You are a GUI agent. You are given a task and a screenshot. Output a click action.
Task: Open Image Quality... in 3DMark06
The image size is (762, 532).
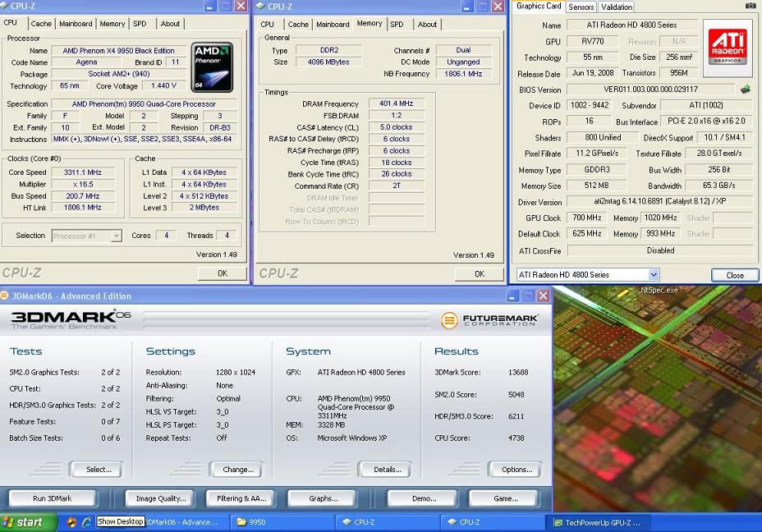(161, 498)
